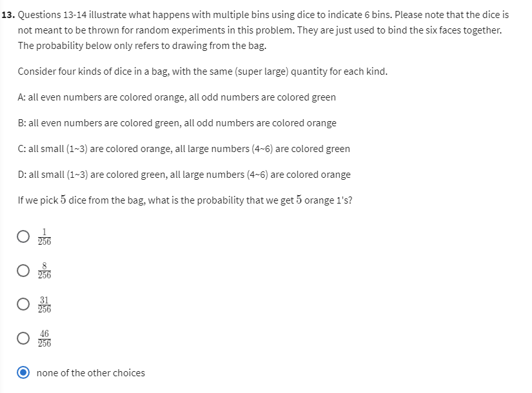Click the 46/256 fraction label

44,339
